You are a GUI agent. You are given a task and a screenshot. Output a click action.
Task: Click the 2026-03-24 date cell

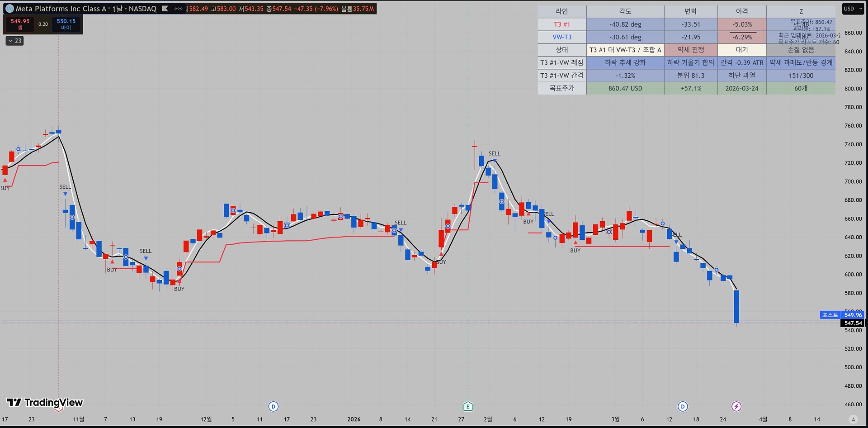click(x=742, y=88)
